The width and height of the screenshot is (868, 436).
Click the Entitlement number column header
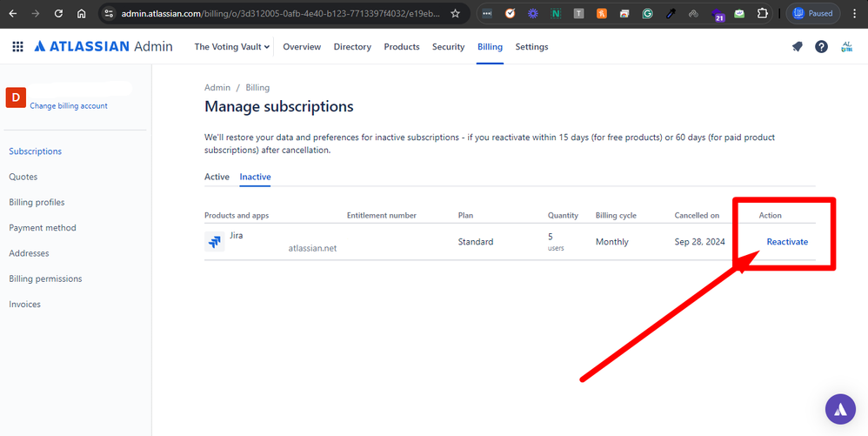(382, 216)
